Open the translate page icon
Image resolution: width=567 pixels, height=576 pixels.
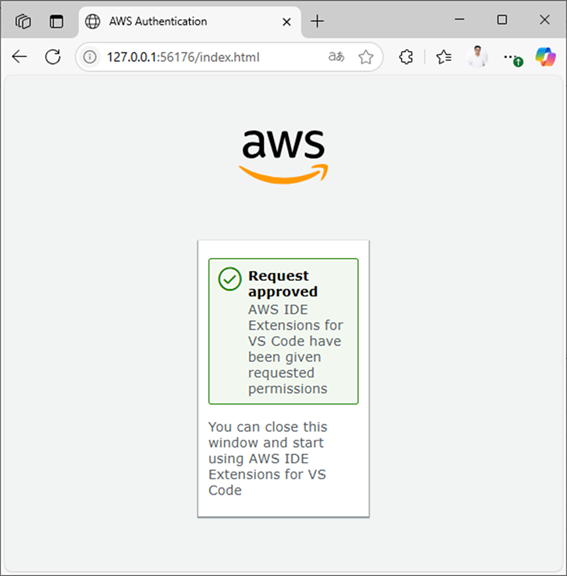tap(336, 57)
